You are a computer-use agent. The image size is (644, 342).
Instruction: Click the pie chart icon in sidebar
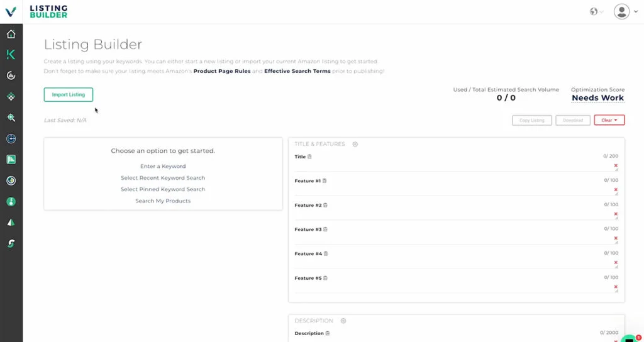click(11, 75)
